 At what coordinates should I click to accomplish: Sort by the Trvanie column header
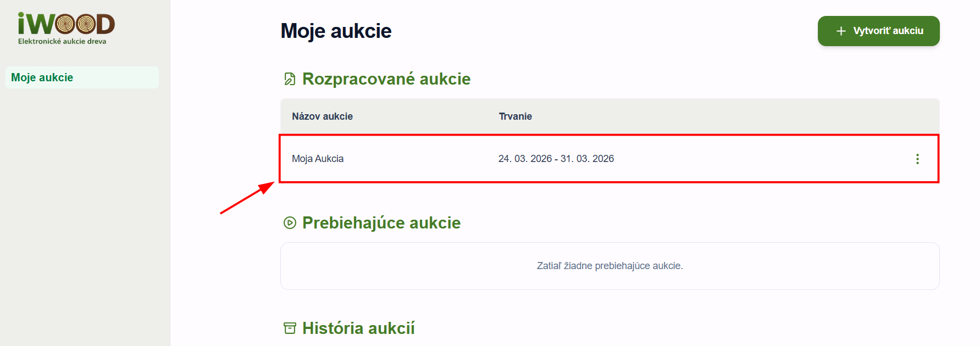click(515, 116)
